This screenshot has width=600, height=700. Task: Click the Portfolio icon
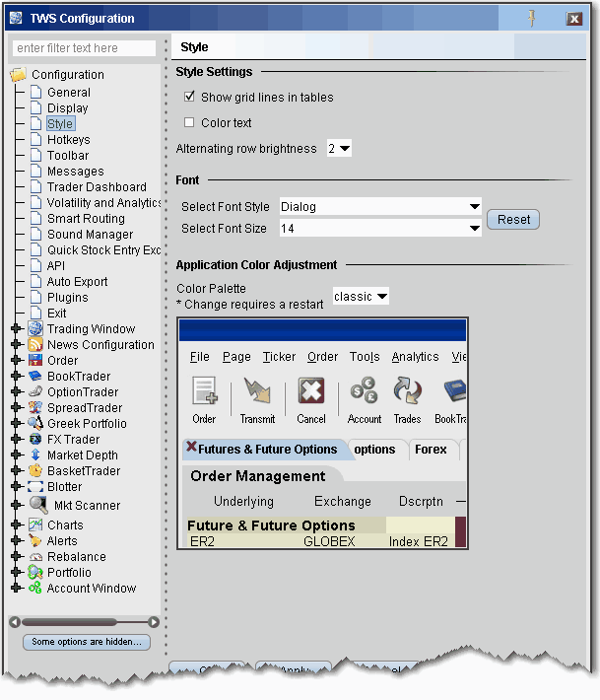click(35, 572)
